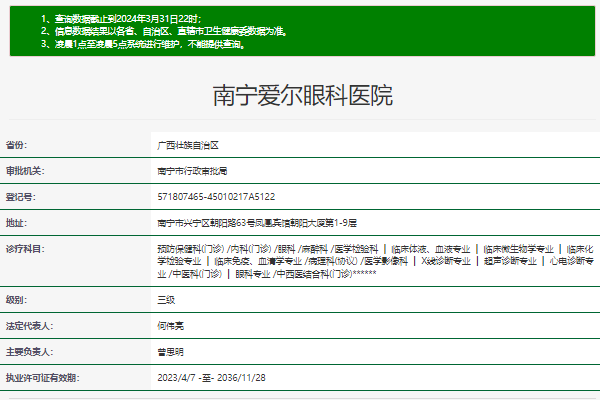This screenshot has height=400, width=600.
Task: Select the main person-in-charge name value
Action: coord(170,352)
